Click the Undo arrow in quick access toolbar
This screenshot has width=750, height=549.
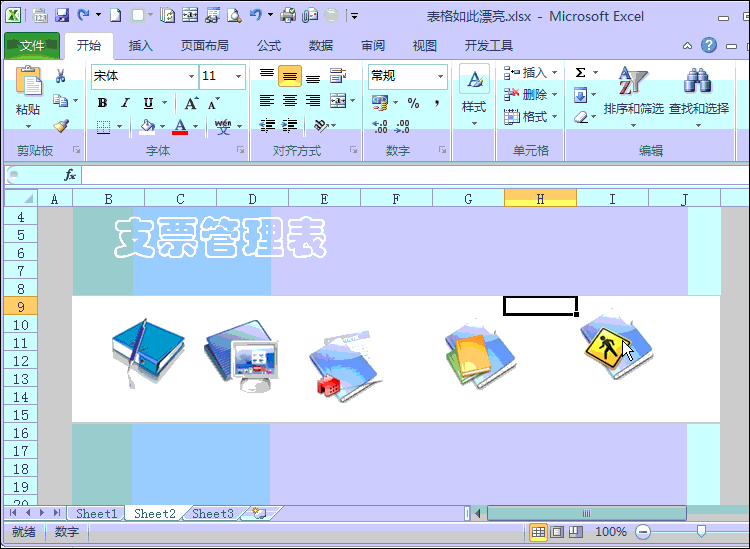pyautogui.click(x=256, y=15)
